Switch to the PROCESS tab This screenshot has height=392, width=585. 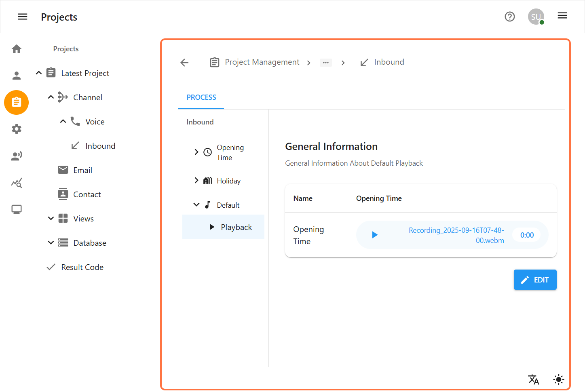pyautogui.click(x=201, y=97)
